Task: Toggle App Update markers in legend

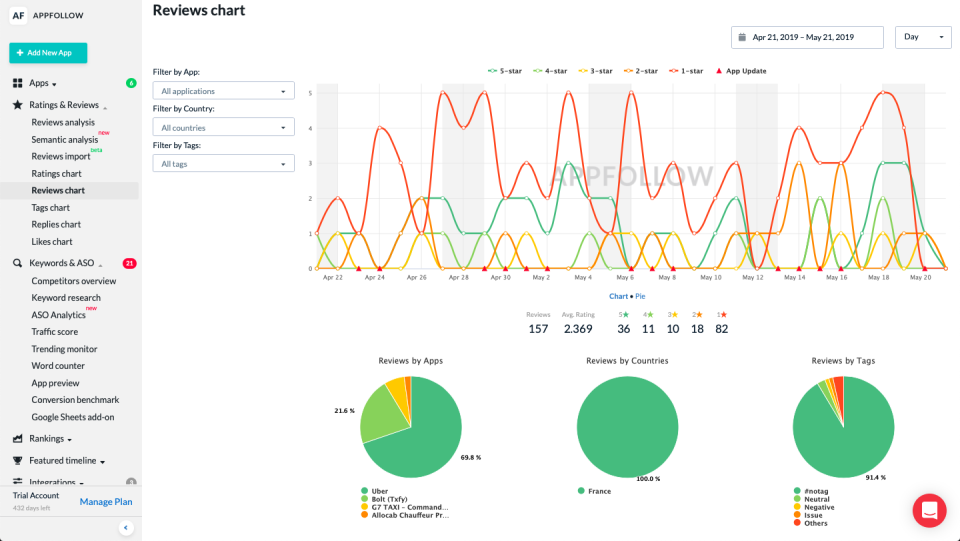Action: (x=741, y=71)
